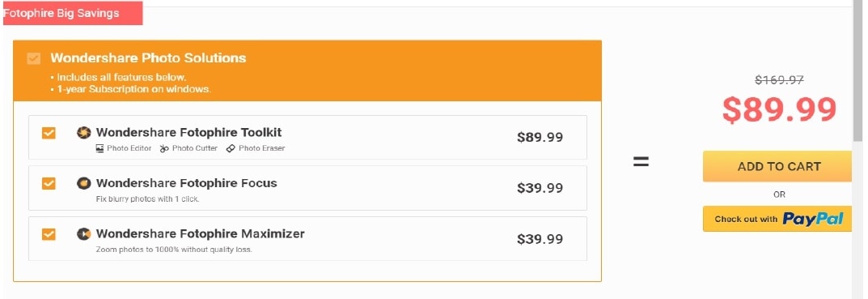Screen dimensions: 868x299
Task: Uncheck the Wondershare Fotophire Toolkit checkbox
Action: (49, 133)
